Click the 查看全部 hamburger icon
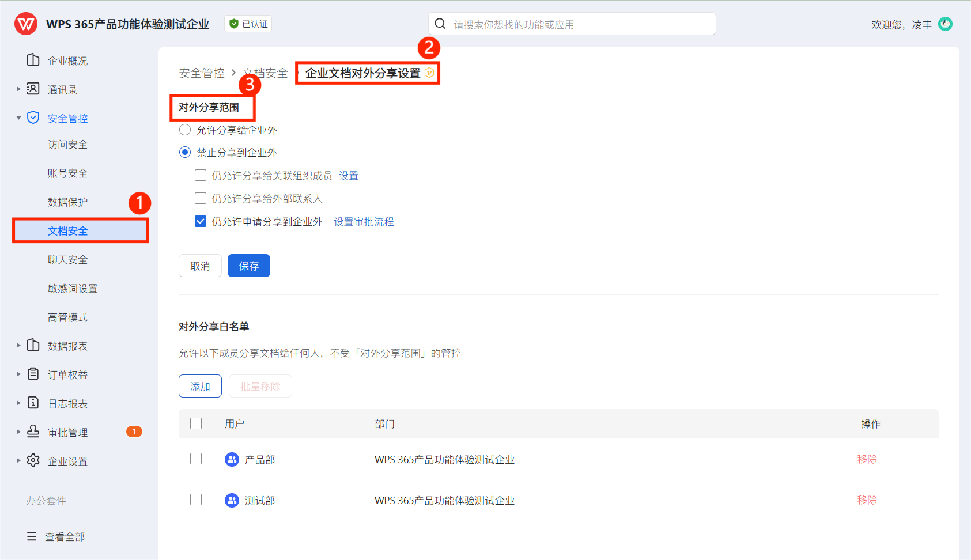Image resolution: width=971 pixels, height=560 pixels. (x=32, y=536)
